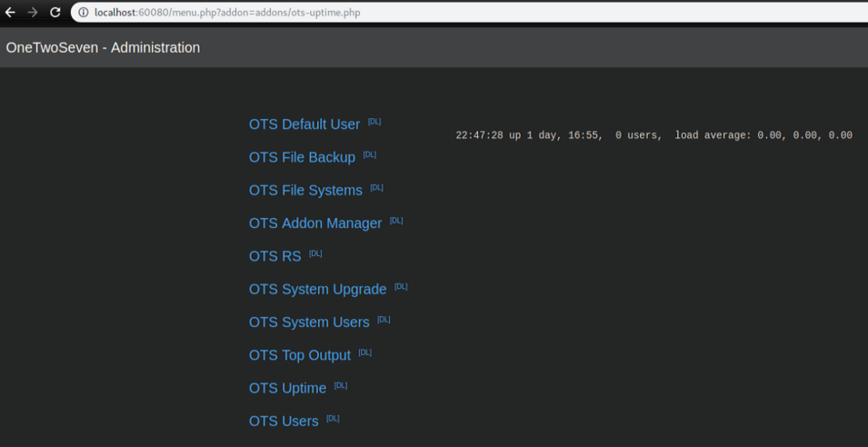868x447 pixels.
Task: Reload the current page
Action: (x=55, y=13)
